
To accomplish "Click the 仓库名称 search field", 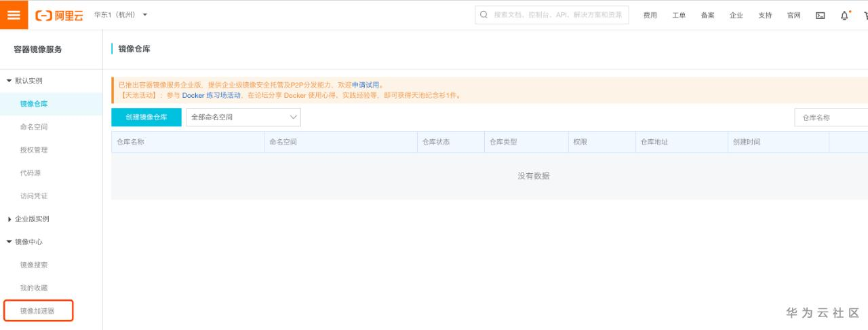I will pyautogui.click(x=831, y=117).
